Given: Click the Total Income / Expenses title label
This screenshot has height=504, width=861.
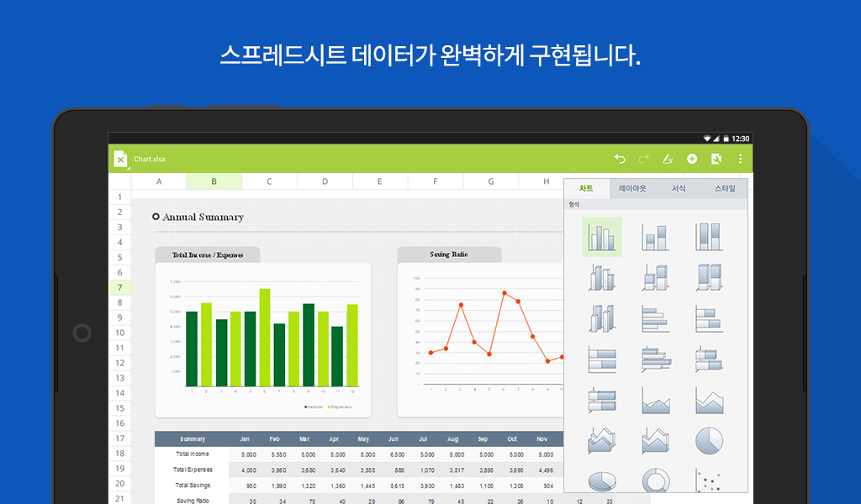Looking at the screenshot, I should point(208,255).
